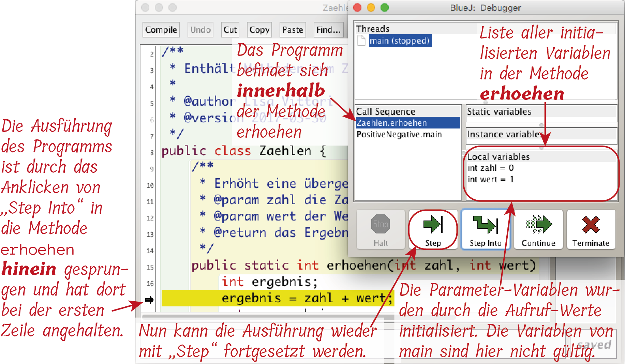Click line number 15 in the gutter

pyautogui.click(x=150, y=267)
